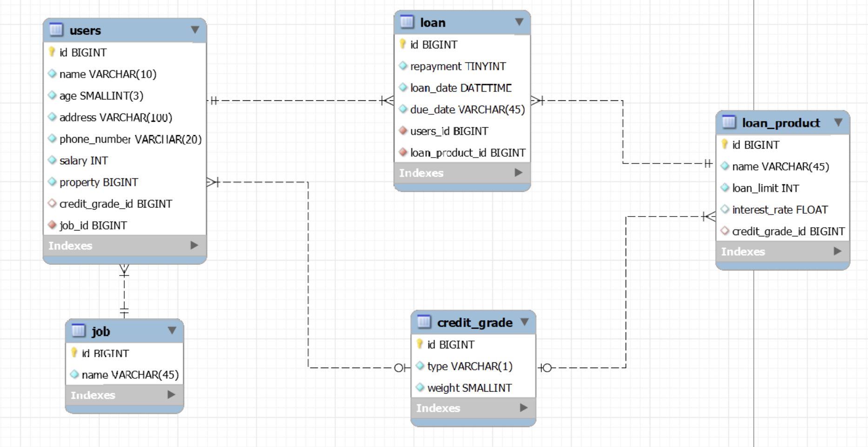Click the diamond icon beside job name VARCHAR(45)
The width and height of the screenshot is (868, 447).
coord(74,374)
